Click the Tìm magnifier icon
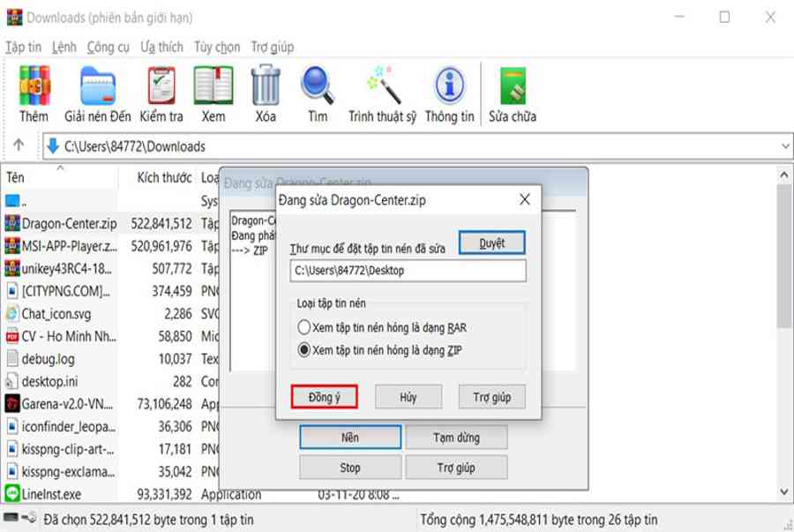The image size is (794, 532). [x=318, y=86]
